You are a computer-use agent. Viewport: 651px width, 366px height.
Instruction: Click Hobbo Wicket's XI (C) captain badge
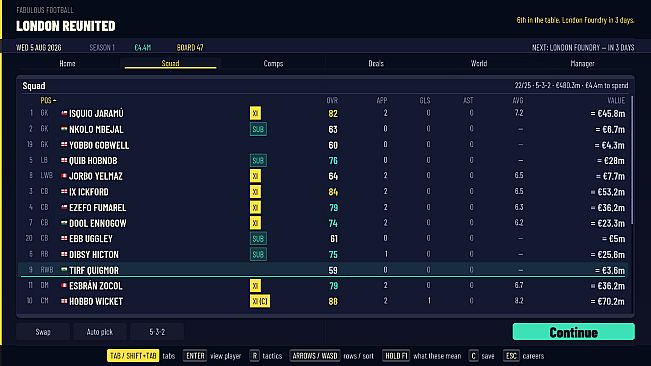pyautogui.click(x=260, y=301)
